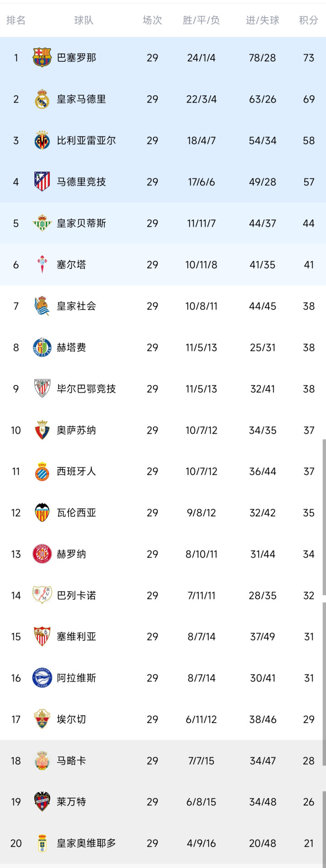Viewport: 326px width, 868px height.
Task: Tap the Real Madrid crest icon
Action: click(x=42, y=99)
